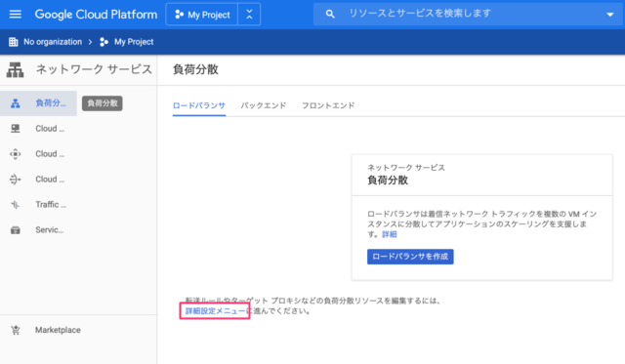
Task: Click the search magnifier icon
Action: coord(330,14)
